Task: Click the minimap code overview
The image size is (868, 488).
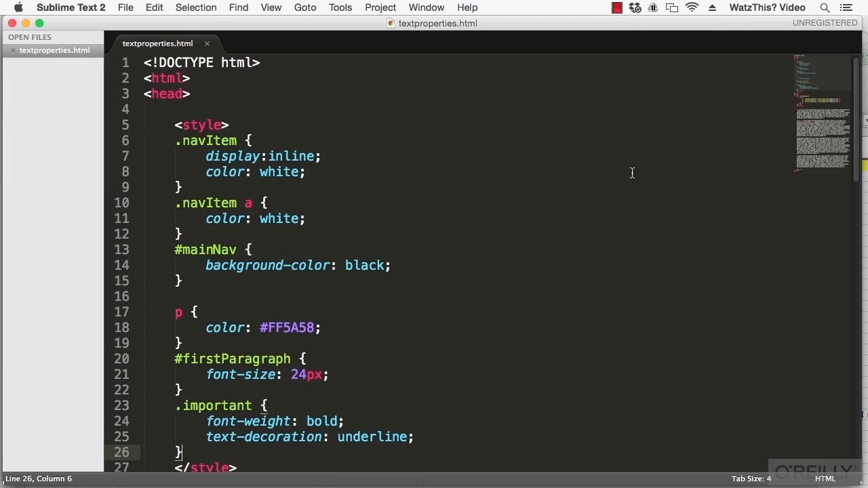Action: (x=823, y=113)
